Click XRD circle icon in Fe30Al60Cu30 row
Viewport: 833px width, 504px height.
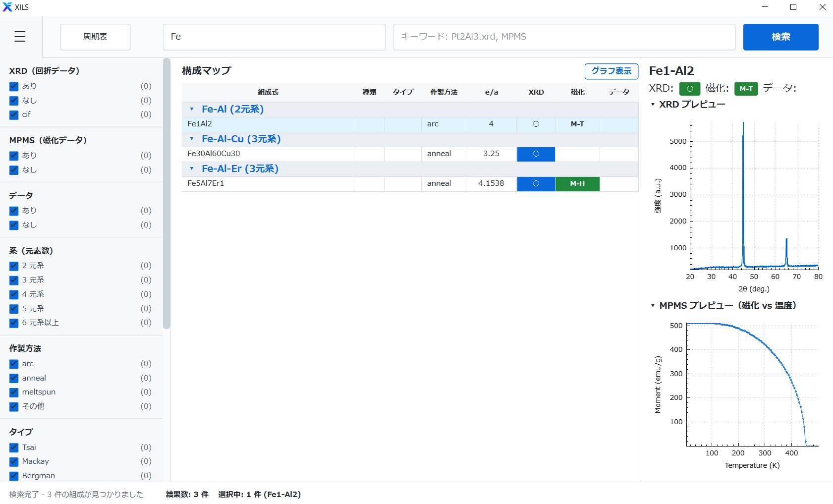point(536,154)
